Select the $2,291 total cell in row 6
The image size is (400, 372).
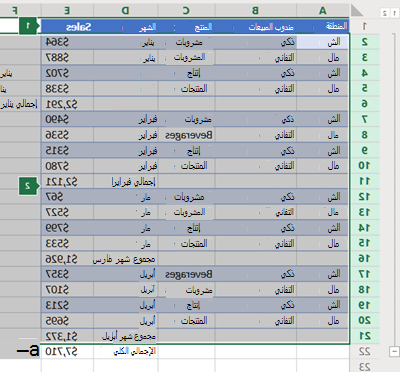click(68, 104)
